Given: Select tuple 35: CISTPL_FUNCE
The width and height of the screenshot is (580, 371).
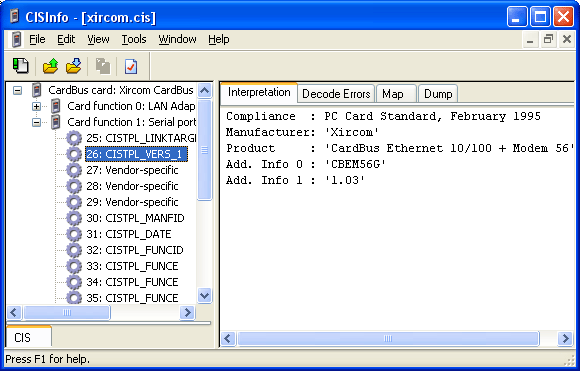Looking at the screenshot, I should click(132, 297).
